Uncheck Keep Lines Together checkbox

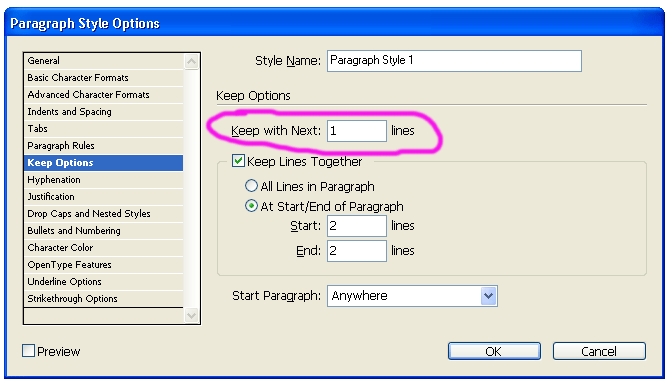coord(238,161)
